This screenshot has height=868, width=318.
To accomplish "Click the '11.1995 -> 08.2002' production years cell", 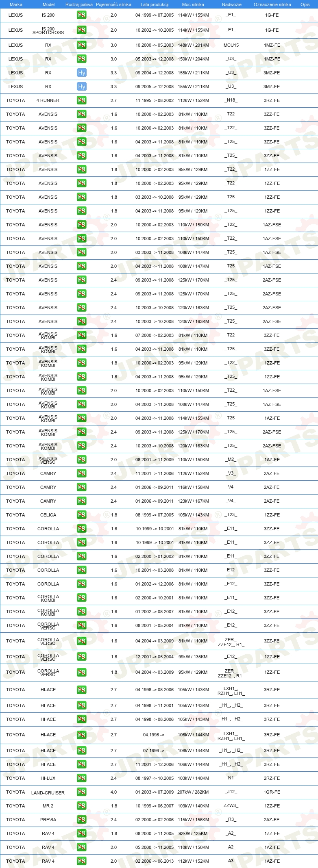I will tap(155, 100).
